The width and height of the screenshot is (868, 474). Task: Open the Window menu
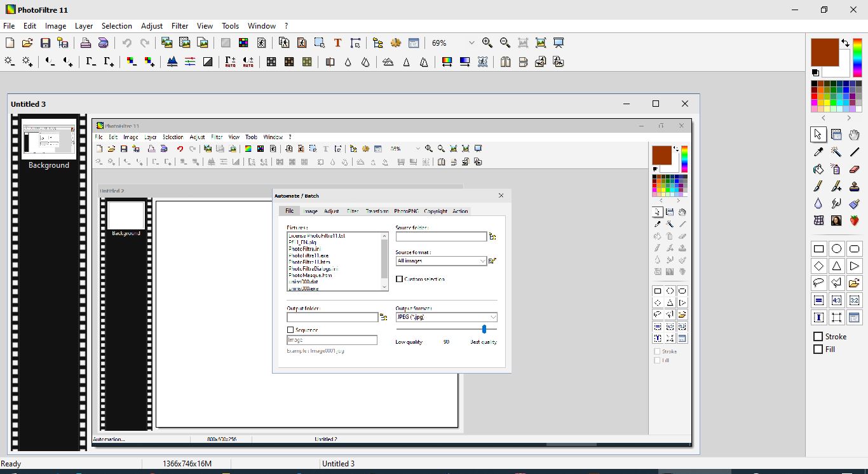tap(262, 26)
